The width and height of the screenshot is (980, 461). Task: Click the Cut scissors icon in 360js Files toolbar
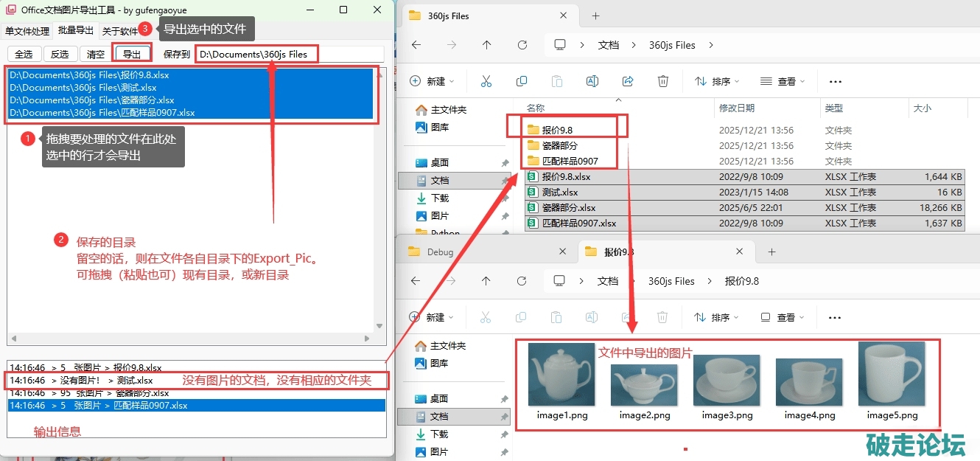pyautogui.click(x=486, y=81)
